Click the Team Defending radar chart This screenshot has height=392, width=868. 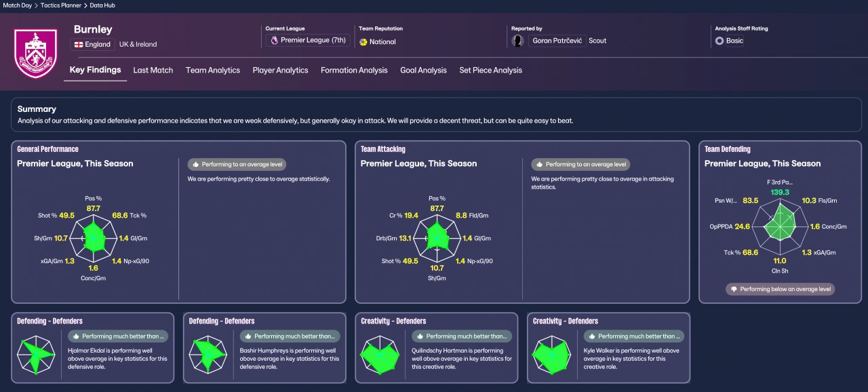(780, 226)
